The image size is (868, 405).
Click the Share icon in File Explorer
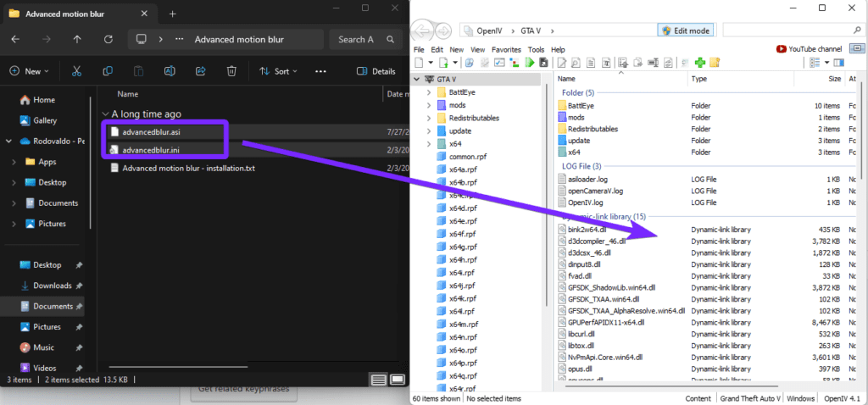(x=201, y=71)
